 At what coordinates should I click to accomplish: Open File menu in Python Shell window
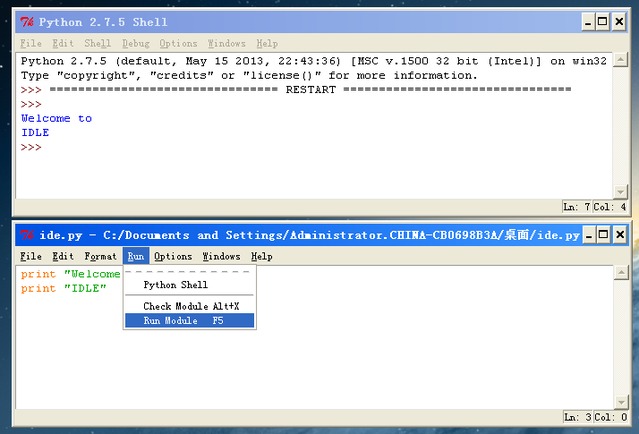tap(31, 43)
